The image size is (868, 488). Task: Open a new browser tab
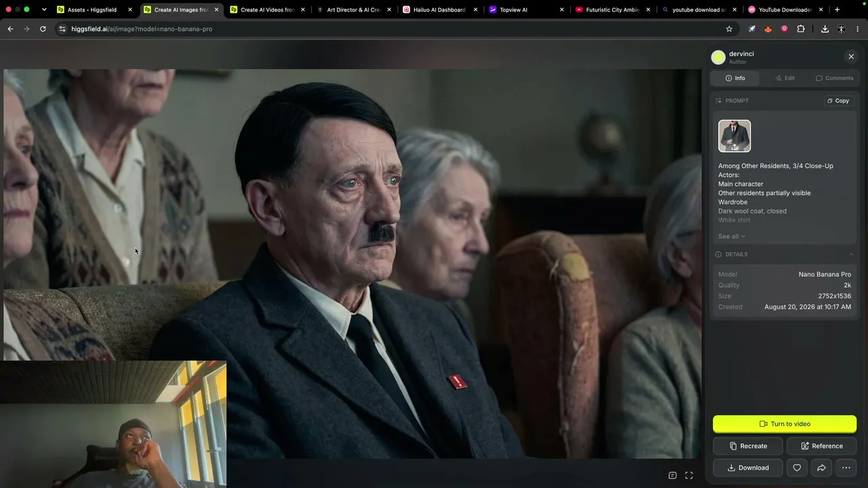click(837, 9)
